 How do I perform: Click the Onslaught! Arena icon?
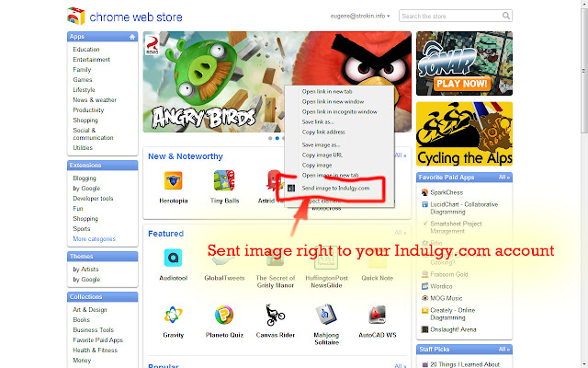coord(424,329)
